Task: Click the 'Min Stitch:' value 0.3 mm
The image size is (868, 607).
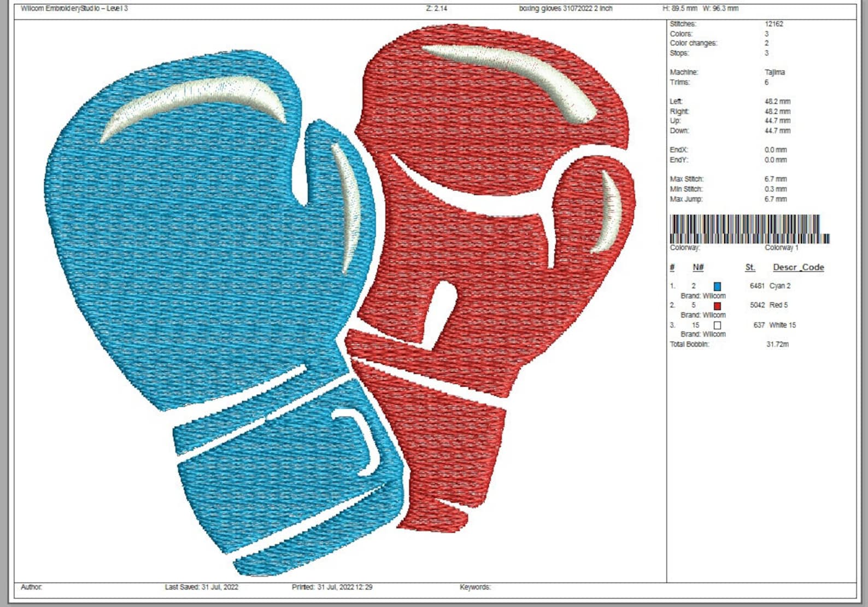Action: [776, 189]
